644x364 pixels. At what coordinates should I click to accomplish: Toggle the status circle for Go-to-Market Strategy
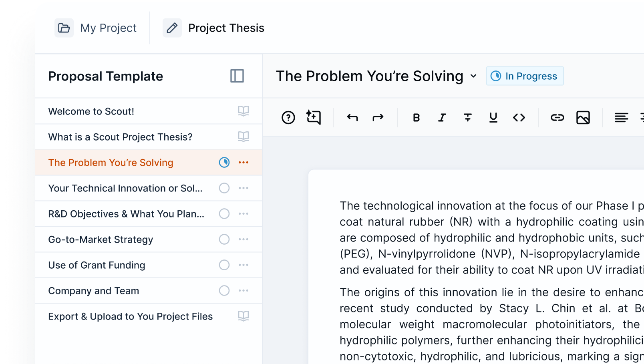[224, 239]
